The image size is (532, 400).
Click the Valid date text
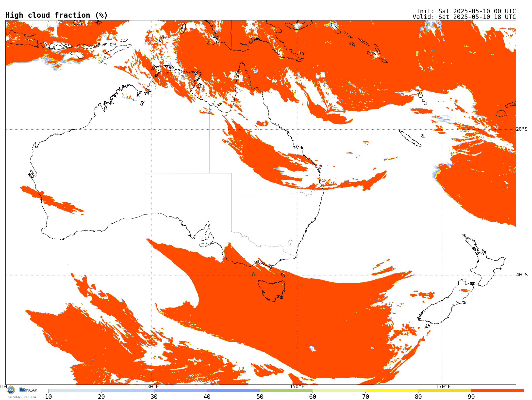click(x=464, y=17)
